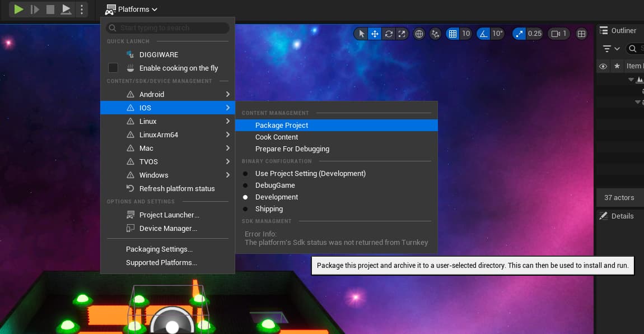Viewport: 644px width, 334px height.
Task: Click the Stop simulation icon
Action: (50, 10)
